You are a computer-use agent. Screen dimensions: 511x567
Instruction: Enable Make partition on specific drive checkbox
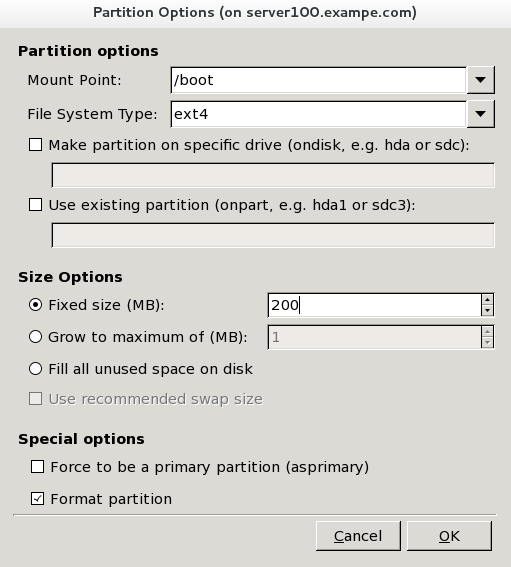coord(35,145)
